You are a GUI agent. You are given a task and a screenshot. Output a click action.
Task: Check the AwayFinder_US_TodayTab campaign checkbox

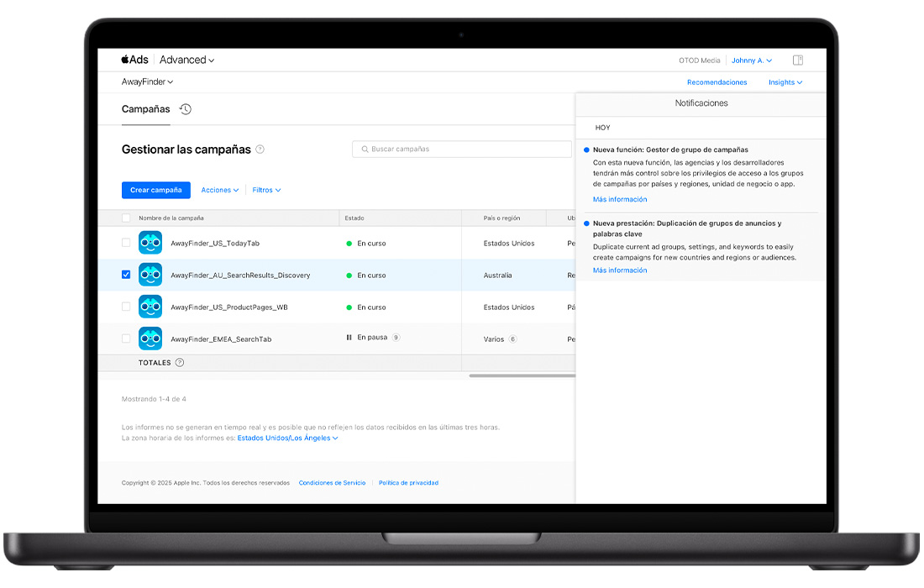tap(126, 243)
